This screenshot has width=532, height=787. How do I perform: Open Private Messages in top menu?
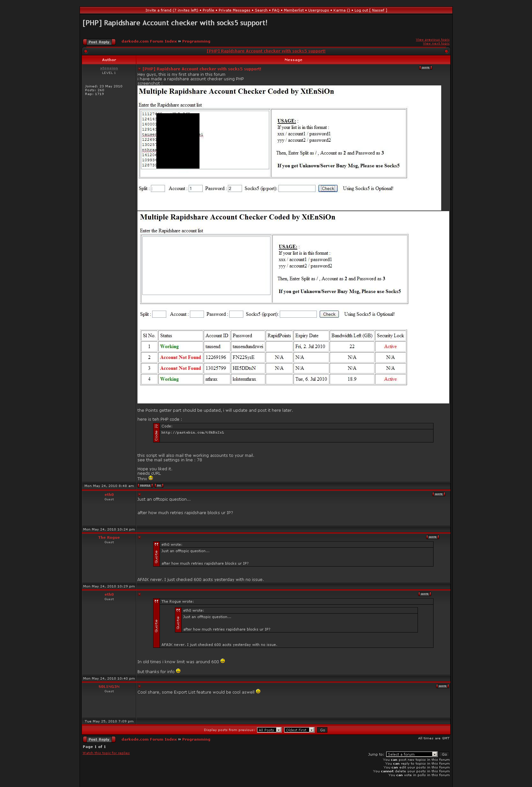coord(234,10)
